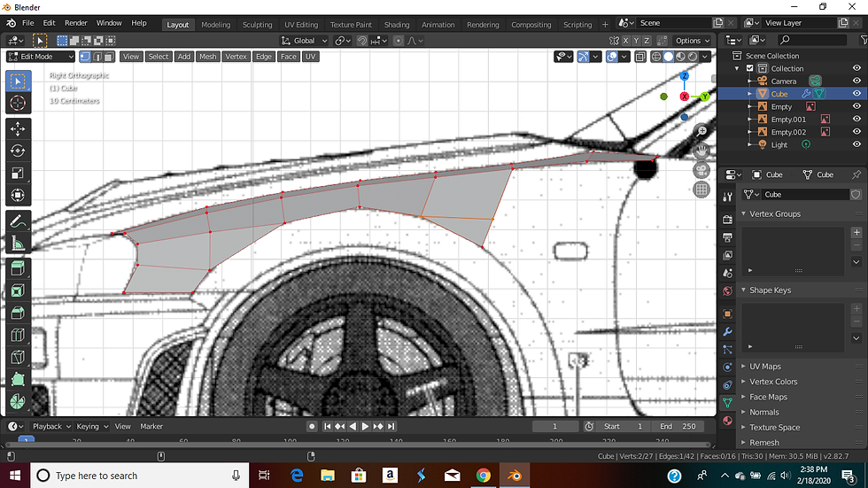Click the pan view hand gizmo

point(701,151)
